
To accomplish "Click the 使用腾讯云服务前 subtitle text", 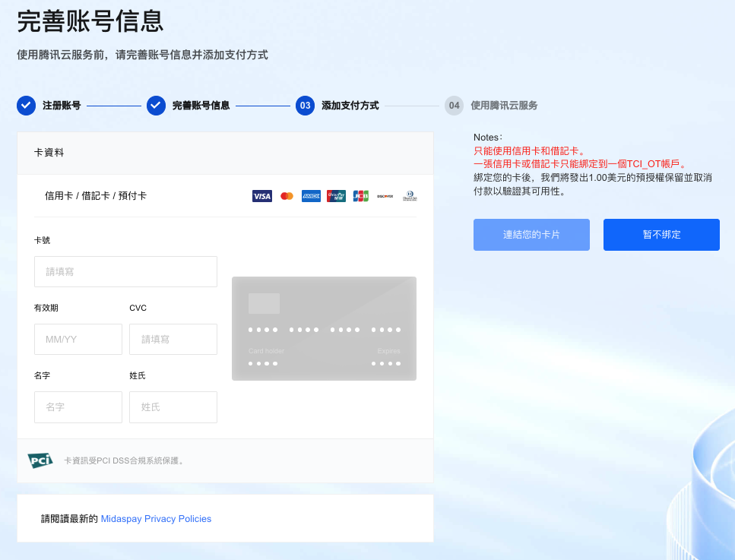I will (142, 55).
